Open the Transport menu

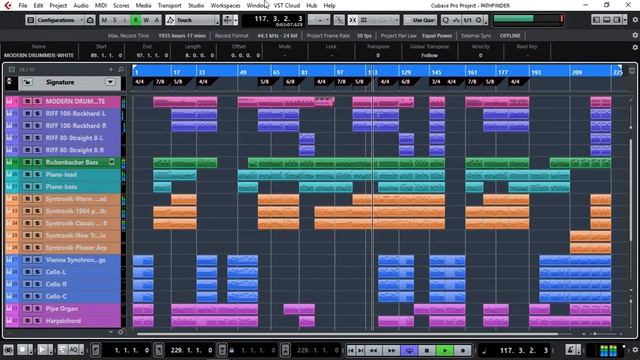pyautogui.click(x=169, y=6)
